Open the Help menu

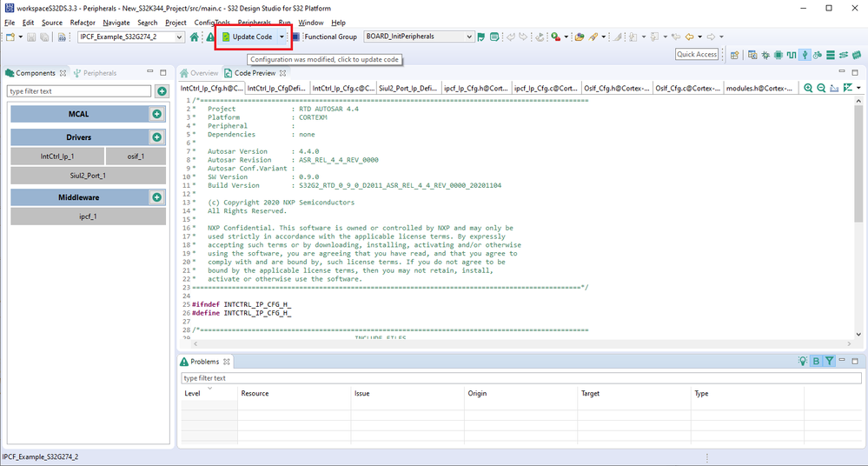pos(338,23)
